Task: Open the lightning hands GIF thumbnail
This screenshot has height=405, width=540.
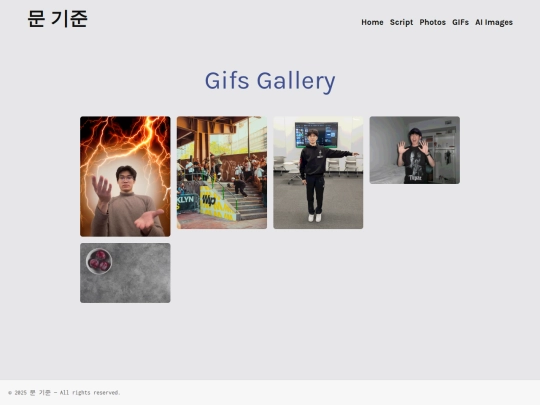Action: pos(125,176)
